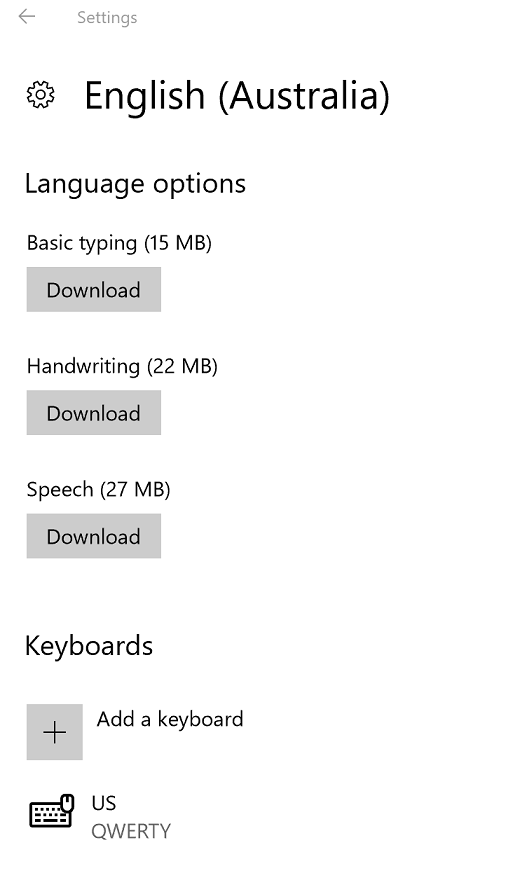Click the (15 MB) size text

tap(178, 243)
